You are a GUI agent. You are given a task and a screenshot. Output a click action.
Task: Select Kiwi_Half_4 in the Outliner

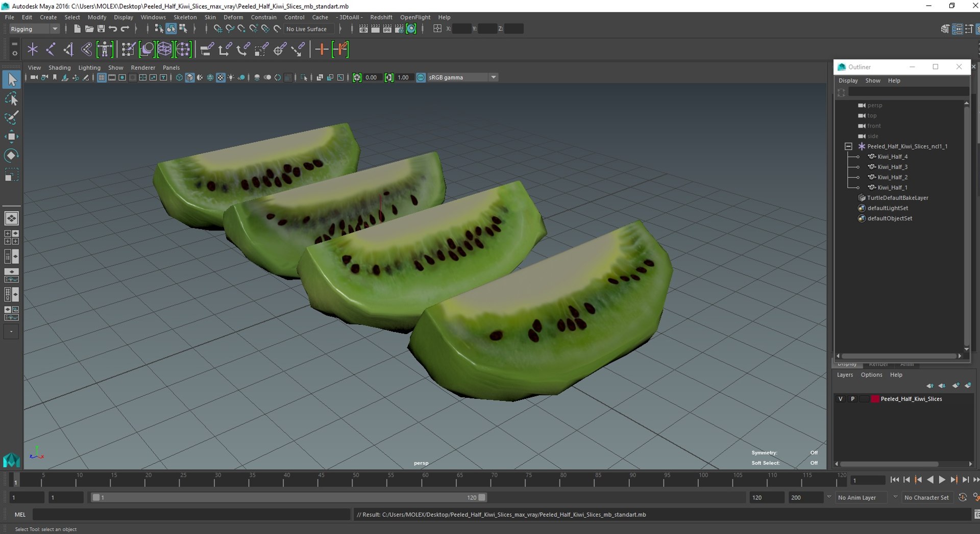click(892, 157)
